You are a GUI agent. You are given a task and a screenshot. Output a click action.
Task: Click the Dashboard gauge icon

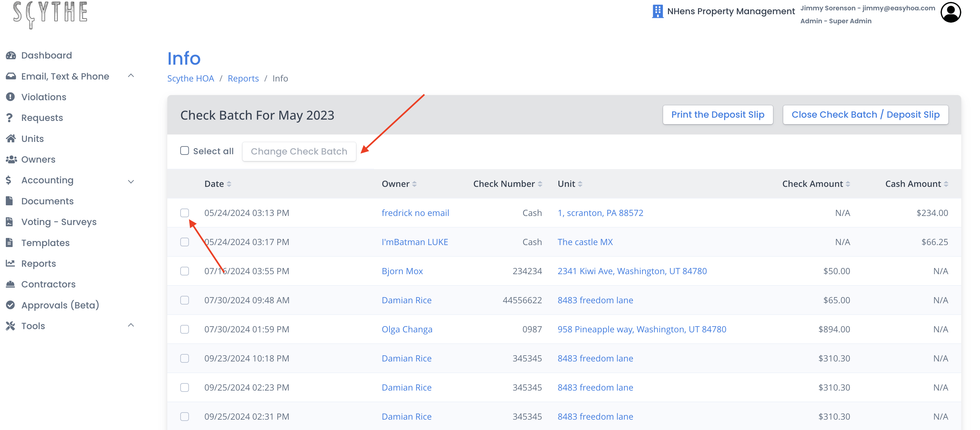pyautogui.click(x=11, y=56)
